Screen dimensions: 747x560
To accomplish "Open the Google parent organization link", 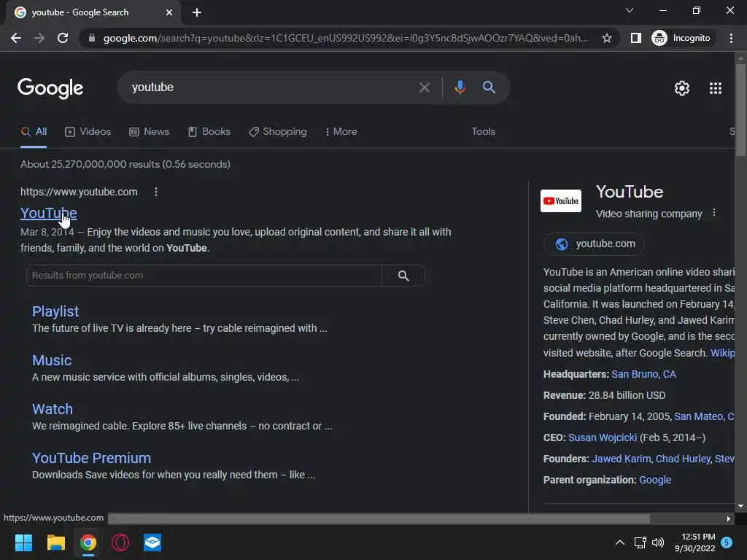I will pyautogui.click(x=655, y=480).
